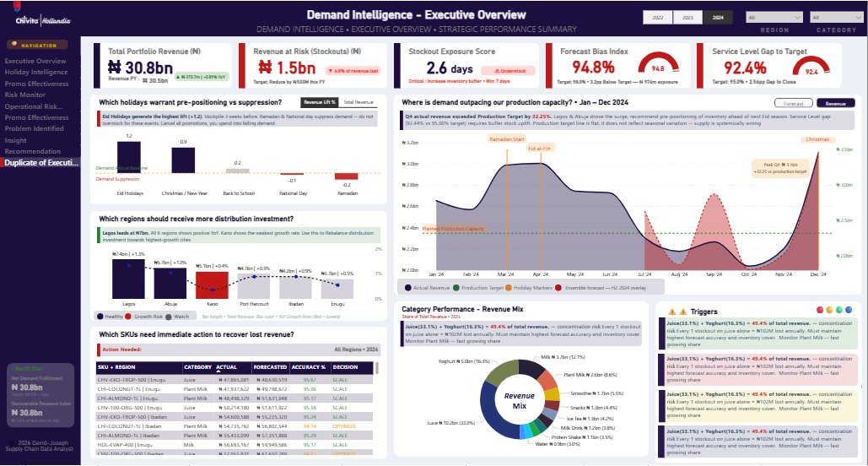Open the Recommendation page
This screenshot has width=868, height=466.
point(33,151)
